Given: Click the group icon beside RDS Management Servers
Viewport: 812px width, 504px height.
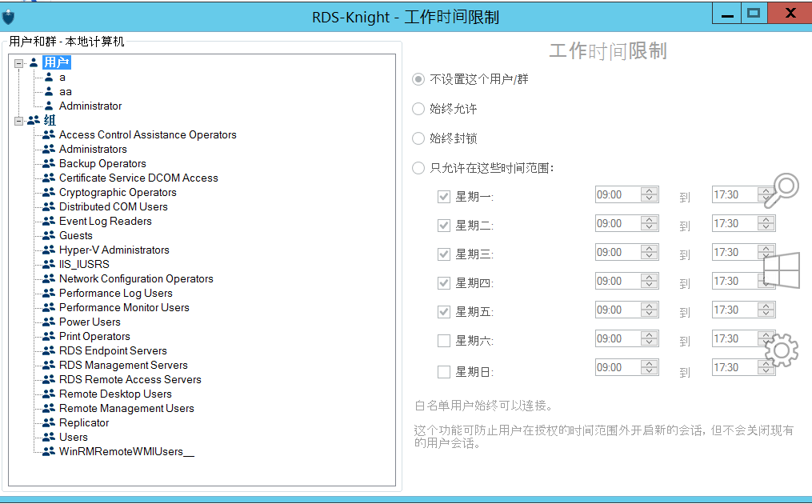Looking at the screenshot, I should click(49, 365).
